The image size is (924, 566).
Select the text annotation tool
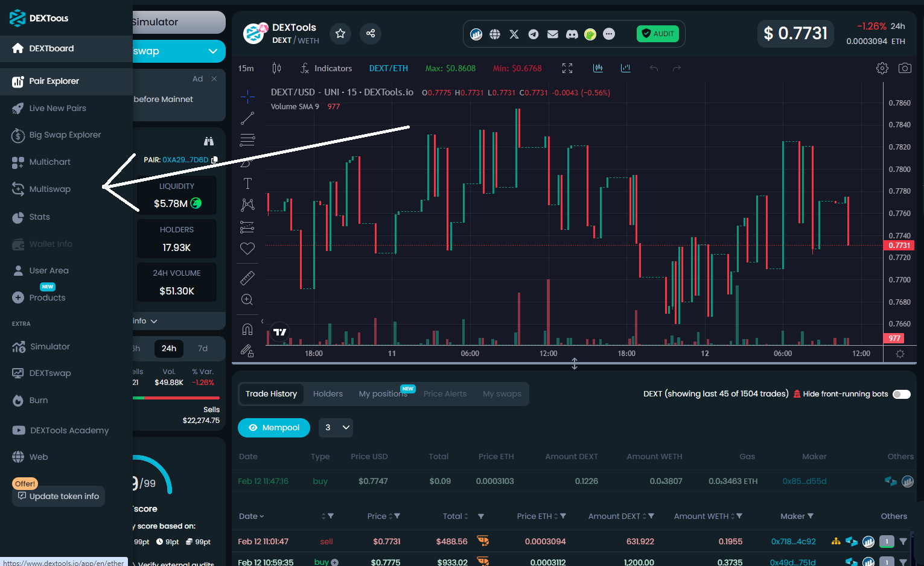point(247,183)
